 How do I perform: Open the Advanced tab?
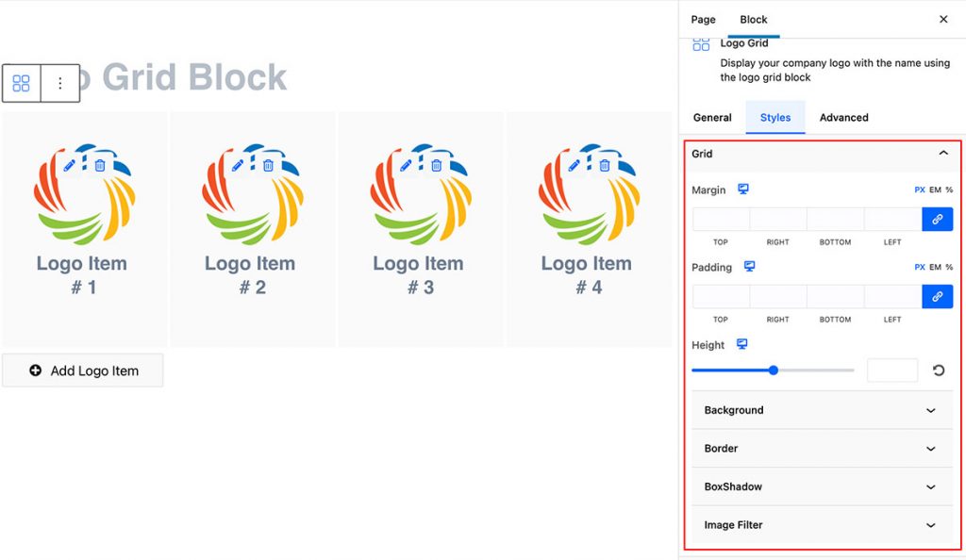click(x=843, y=118)
